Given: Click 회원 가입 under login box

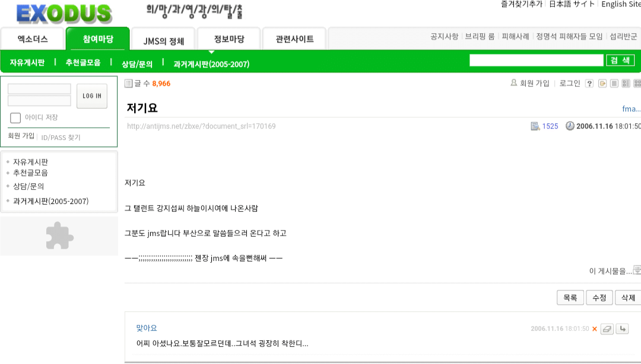Looking at the screenshot, I should [x=21, y=136].
